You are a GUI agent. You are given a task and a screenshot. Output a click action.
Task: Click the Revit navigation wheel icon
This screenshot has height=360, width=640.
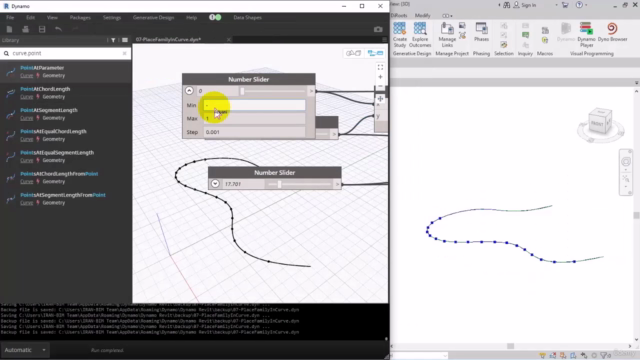(x=626, y=162)
